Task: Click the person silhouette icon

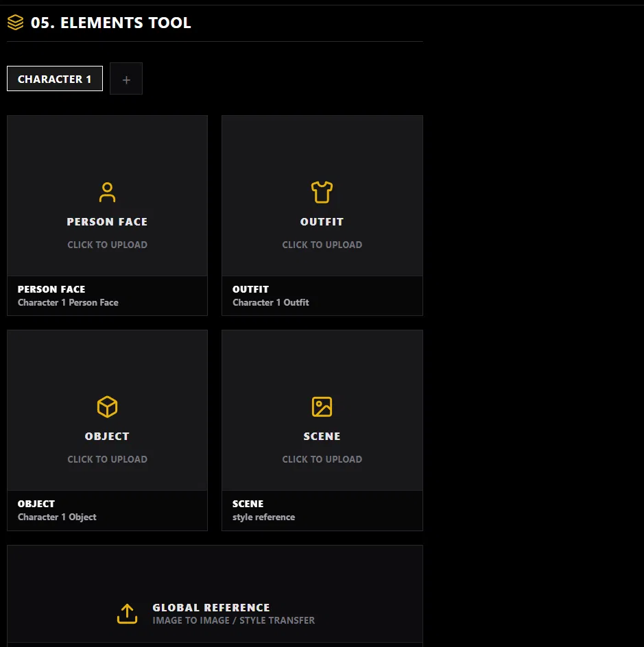Action: click(107, 193)
